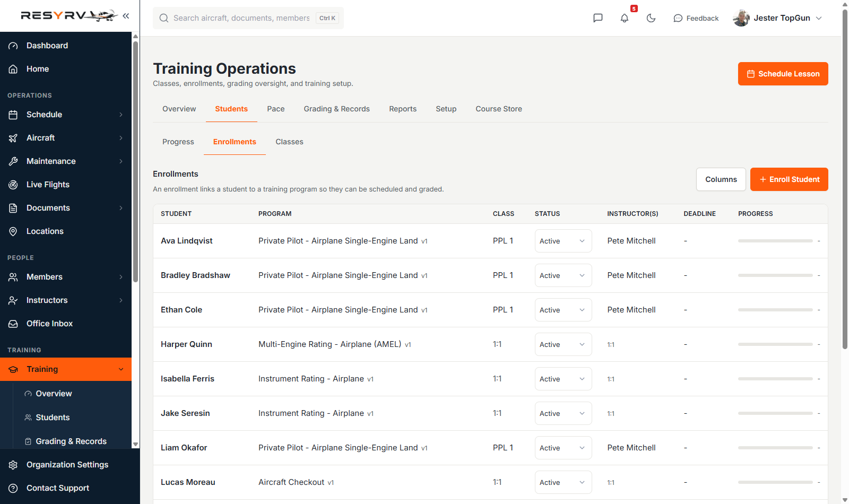Open Ethan Cole status dropdown
Screen dimensions: 849x504
click(x=563, y=310)
